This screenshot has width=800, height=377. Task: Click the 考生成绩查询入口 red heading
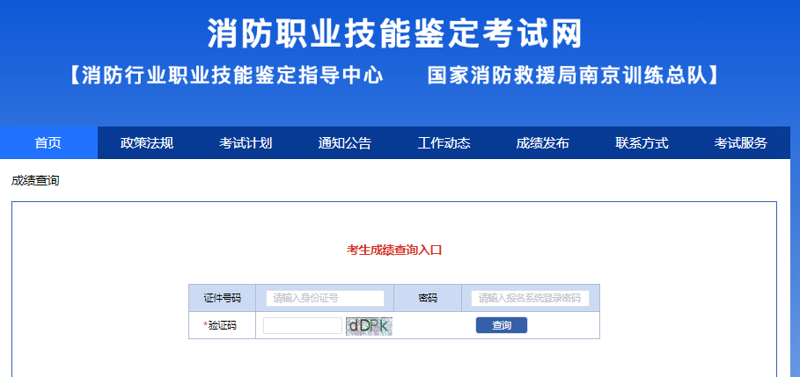pos(394,250)
